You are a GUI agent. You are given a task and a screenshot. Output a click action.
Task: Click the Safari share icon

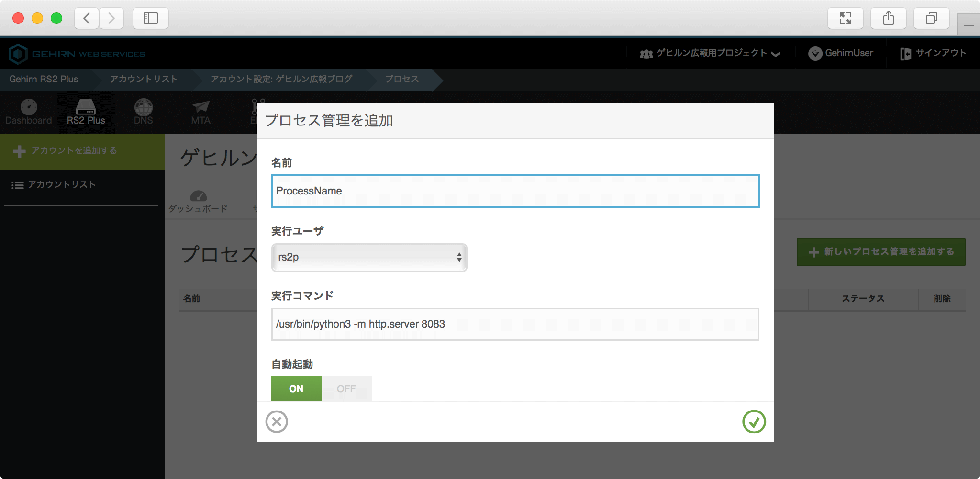coord(888,19)
